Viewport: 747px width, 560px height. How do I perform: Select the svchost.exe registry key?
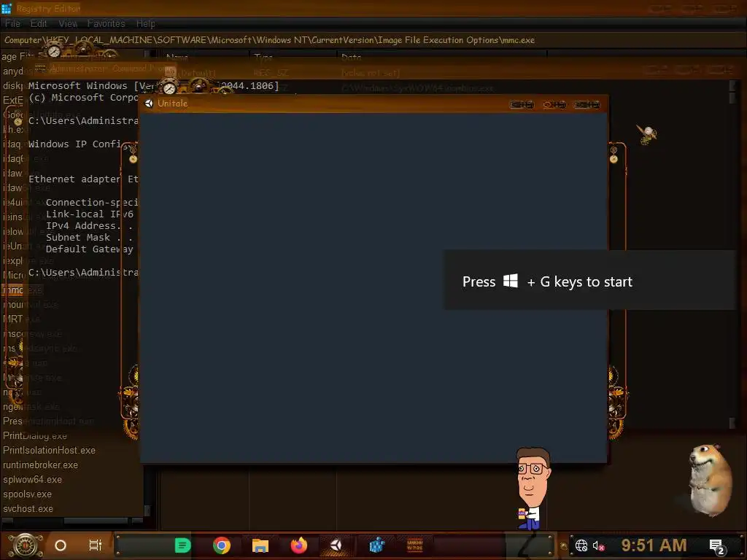(28, 508)
